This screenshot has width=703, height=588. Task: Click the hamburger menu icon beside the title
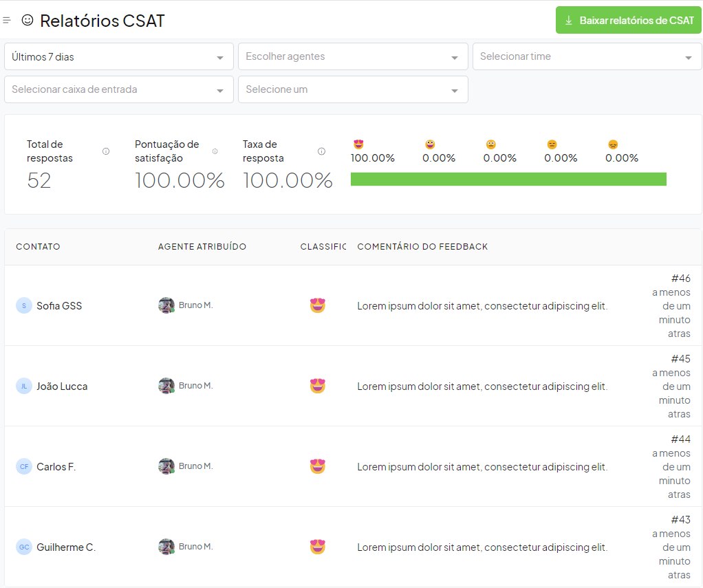point(7,21)
